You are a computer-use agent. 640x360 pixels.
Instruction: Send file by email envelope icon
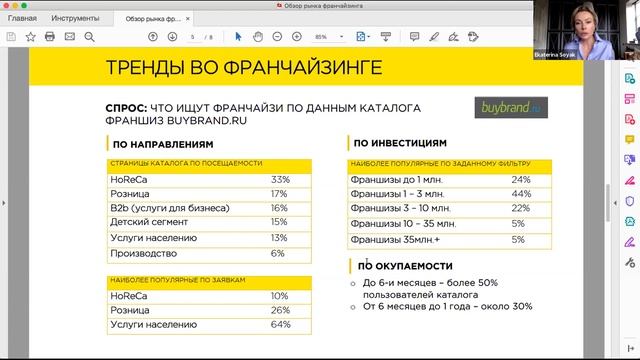[70, 37]
